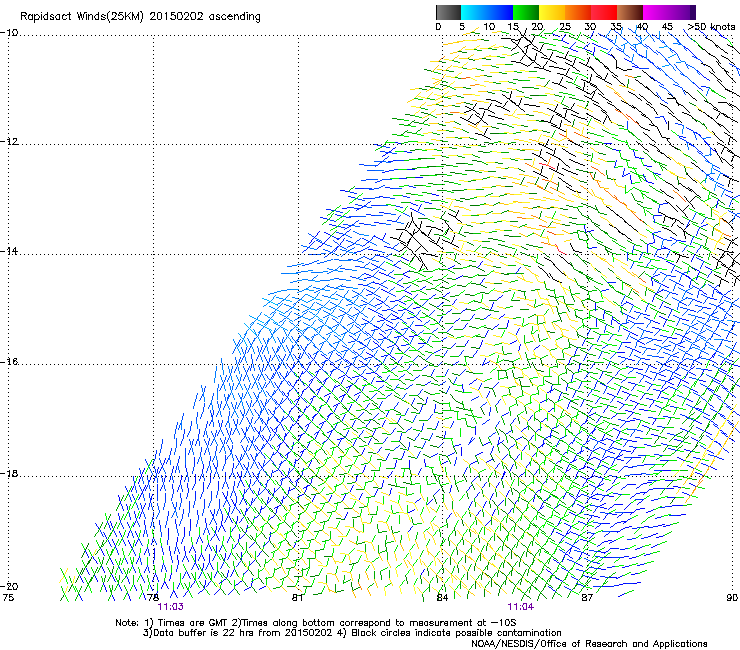Viewport: 740px width, 650px height.
Task: Click the '-10' latitude axis label
Action: (x=9, y=33)
